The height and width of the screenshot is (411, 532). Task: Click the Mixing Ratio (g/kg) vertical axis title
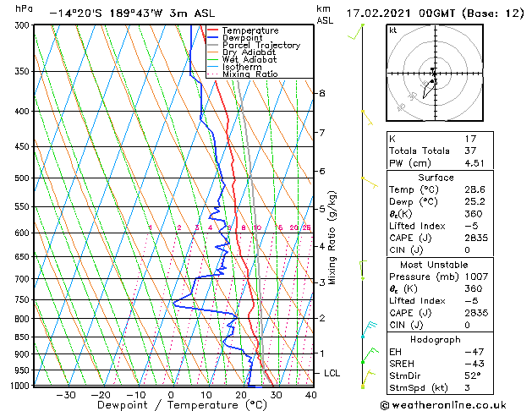332,238
